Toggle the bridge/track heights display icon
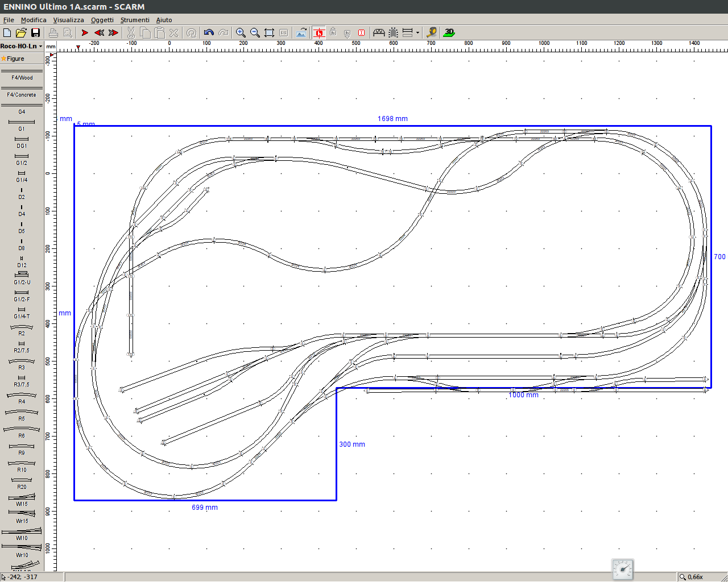 [x=379, y=33]
